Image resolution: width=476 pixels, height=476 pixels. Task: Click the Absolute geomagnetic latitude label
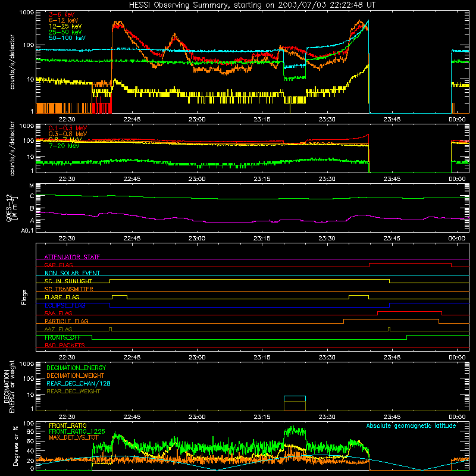[x=411, y=425]
